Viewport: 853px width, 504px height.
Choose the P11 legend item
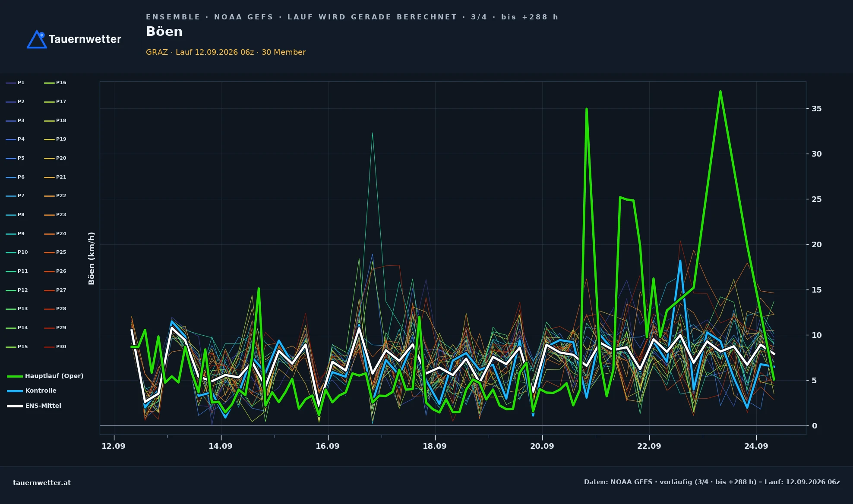(17, 271)
